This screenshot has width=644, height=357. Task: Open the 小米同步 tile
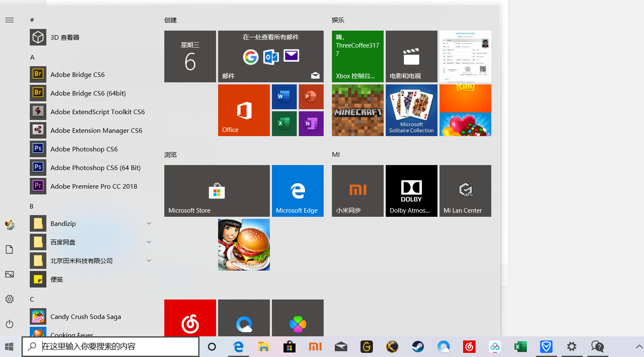click(x=358, y=191)
